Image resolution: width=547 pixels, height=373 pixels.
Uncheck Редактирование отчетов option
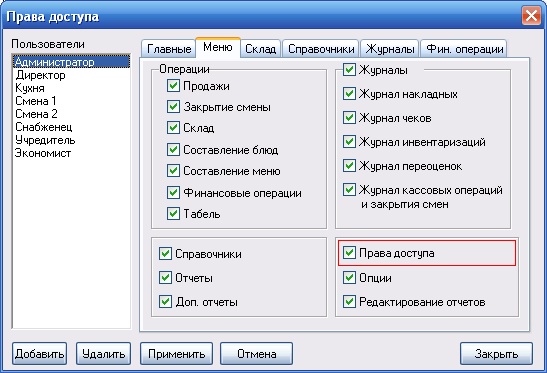349,301
